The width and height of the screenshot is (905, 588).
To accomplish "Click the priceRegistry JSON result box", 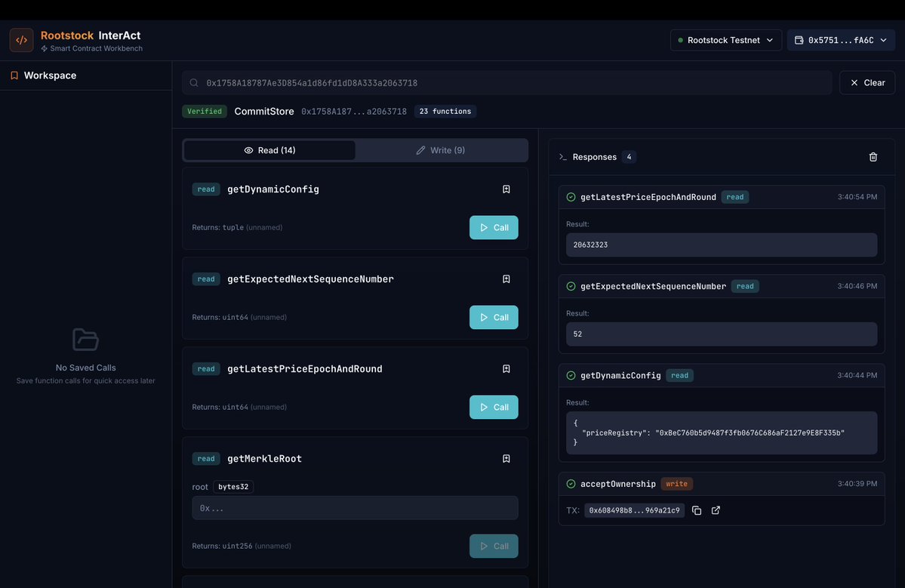I will [722, 433].
